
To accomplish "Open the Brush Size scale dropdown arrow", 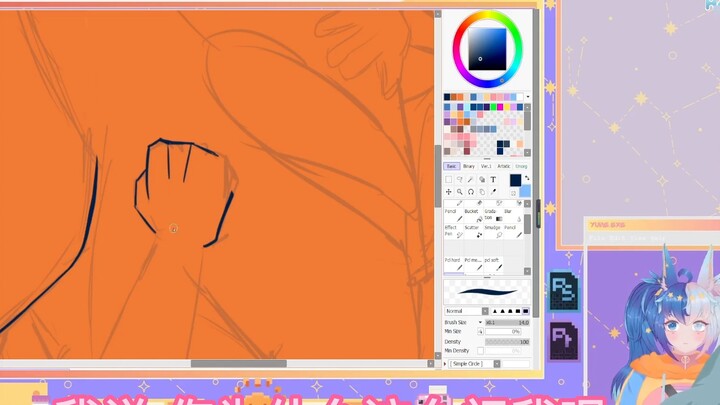I will coord(480,323).
